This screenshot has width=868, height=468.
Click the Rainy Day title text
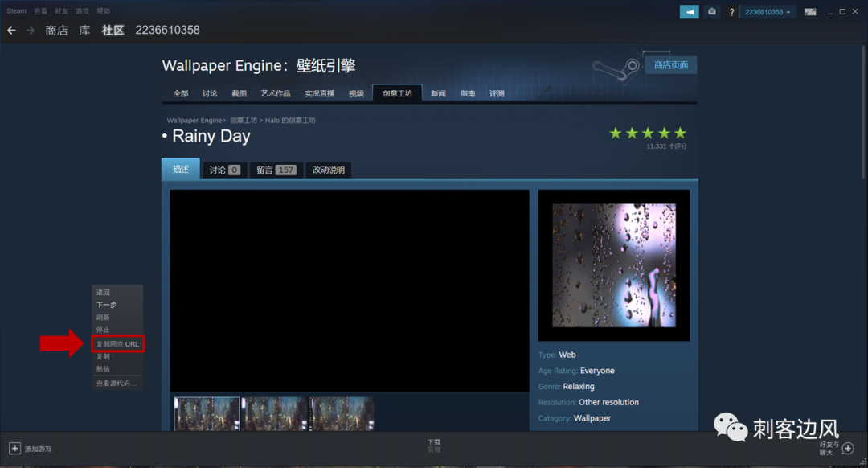coord(211,136)
